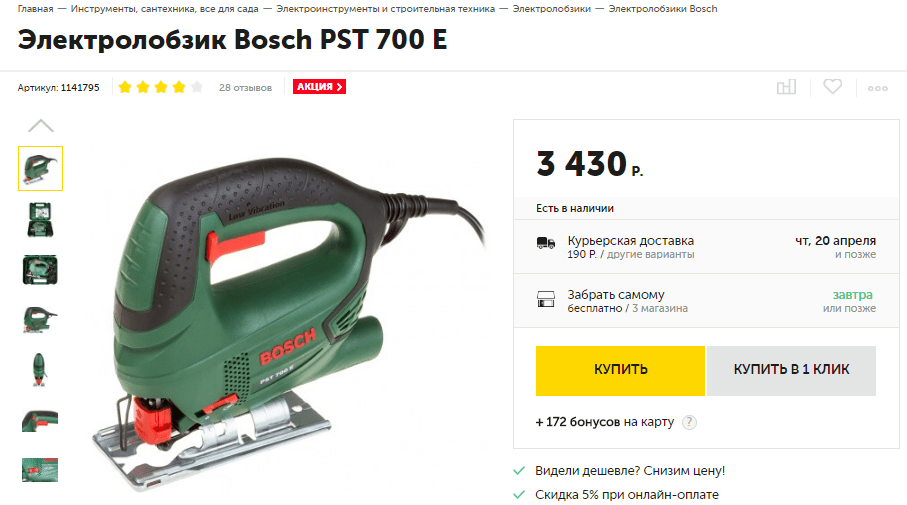Add product to favorites with heart icon
Viewport: 907px width, 505px height.
tap(832, 87)
